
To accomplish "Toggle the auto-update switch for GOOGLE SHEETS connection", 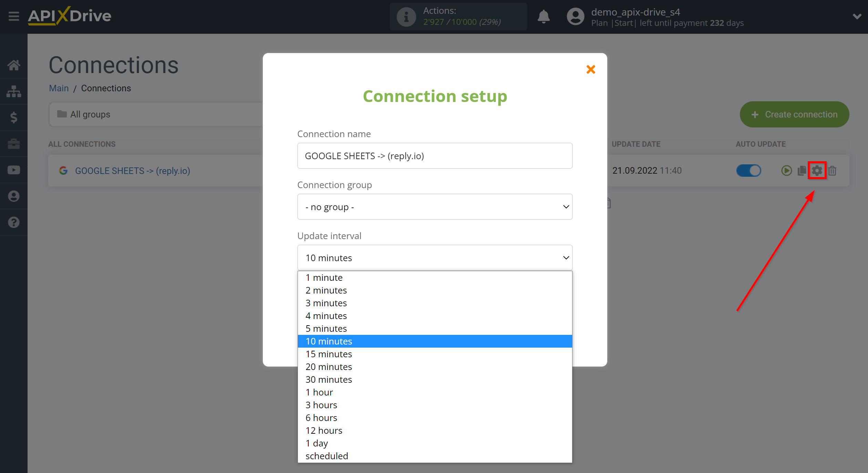I will point(748,170).
